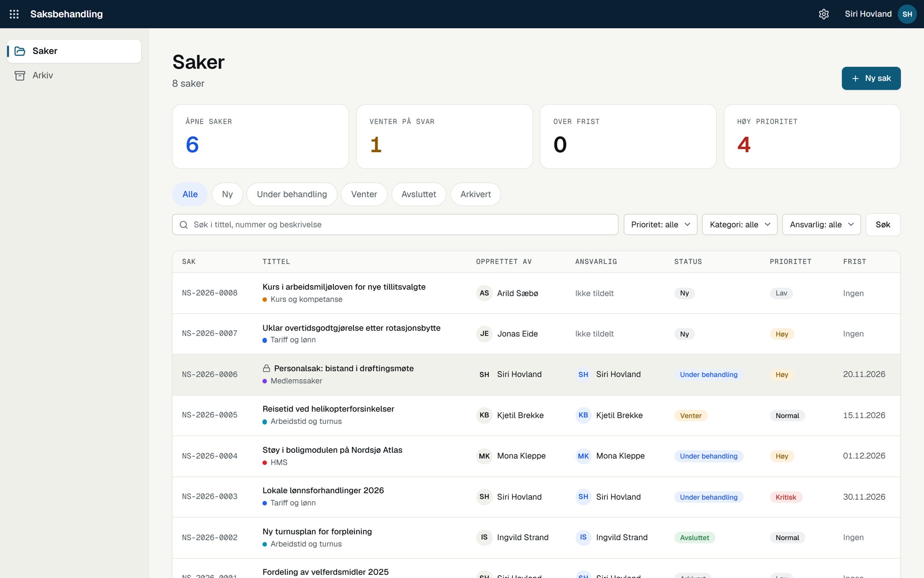The height and width of the screenshot is (578, 924).
Task: Click the Arkiv archive box icon
Action: point(20,75)
